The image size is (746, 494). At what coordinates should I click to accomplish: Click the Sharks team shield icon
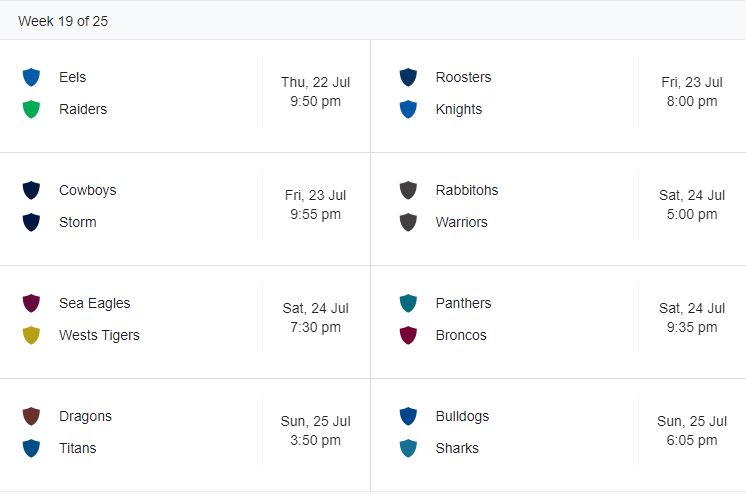tap(408, 448)
